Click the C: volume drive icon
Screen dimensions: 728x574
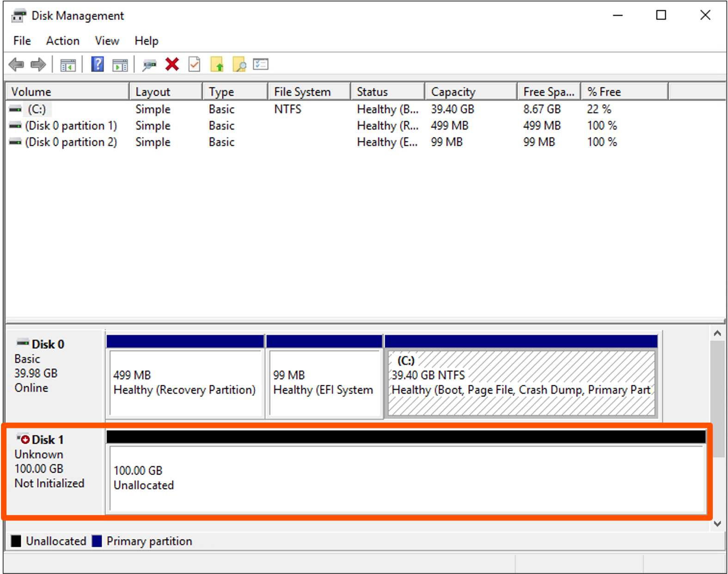point(15,110)
